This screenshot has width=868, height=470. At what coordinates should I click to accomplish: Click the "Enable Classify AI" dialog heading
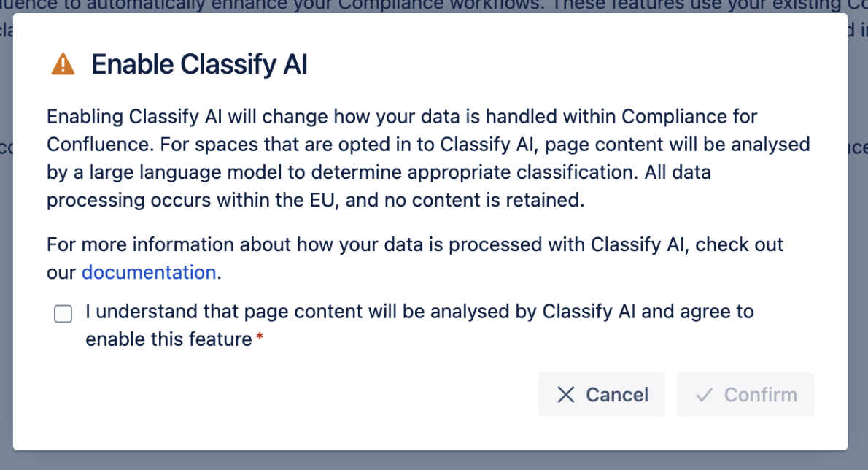point(199,65)
